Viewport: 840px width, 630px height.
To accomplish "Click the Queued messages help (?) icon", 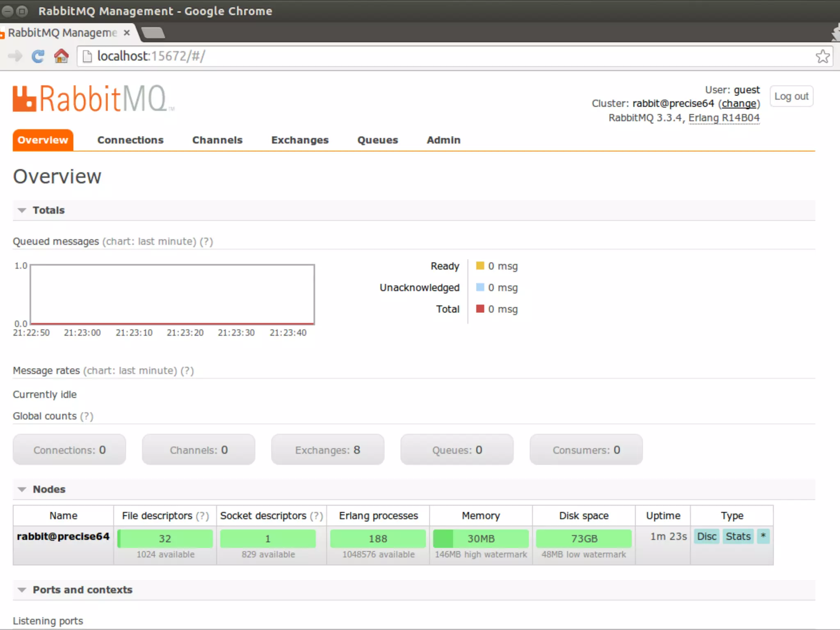I will tap(206, 242).
